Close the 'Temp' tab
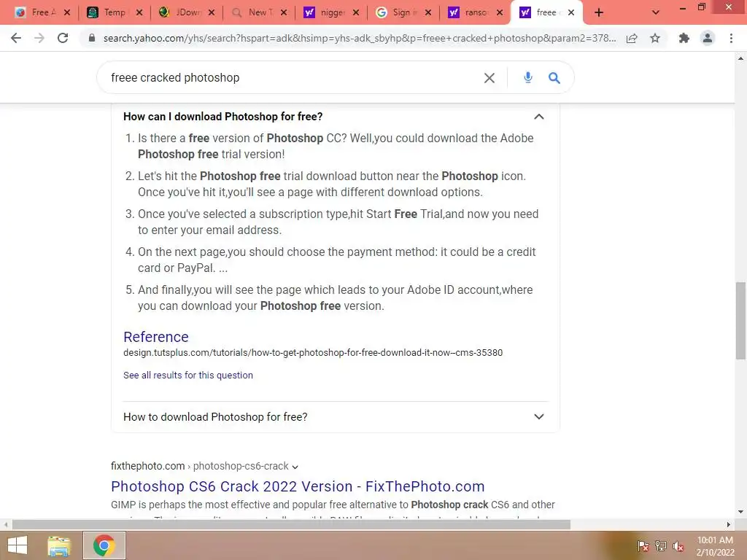 click(x=139, y=13)
